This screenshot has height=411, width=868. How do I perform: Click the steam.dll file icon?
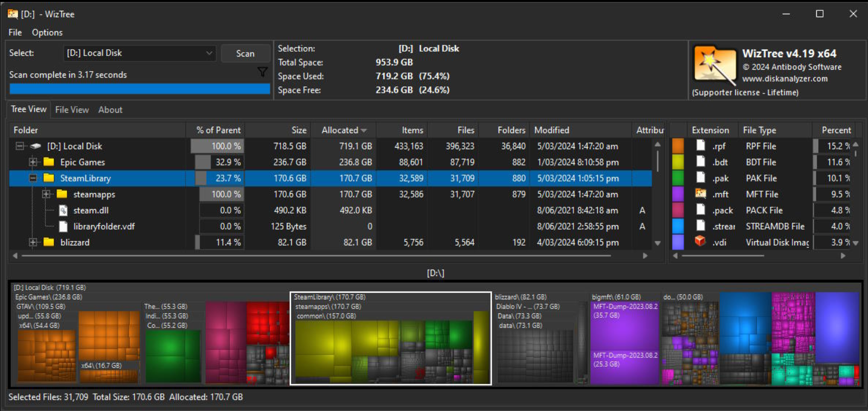(63, 210)
